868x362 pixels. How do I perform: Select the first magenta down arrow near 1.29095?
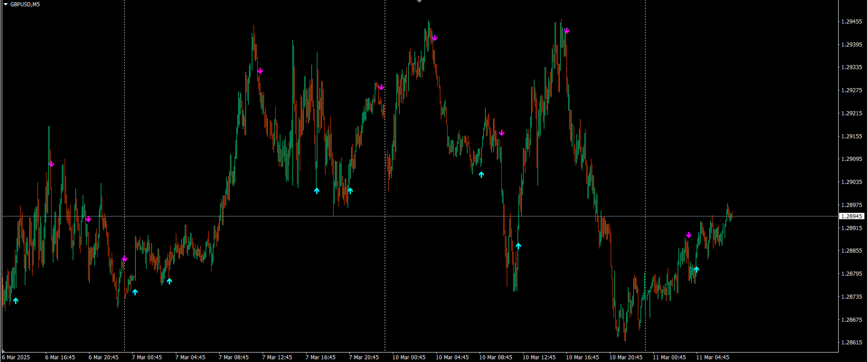click(x=51, y=164)
